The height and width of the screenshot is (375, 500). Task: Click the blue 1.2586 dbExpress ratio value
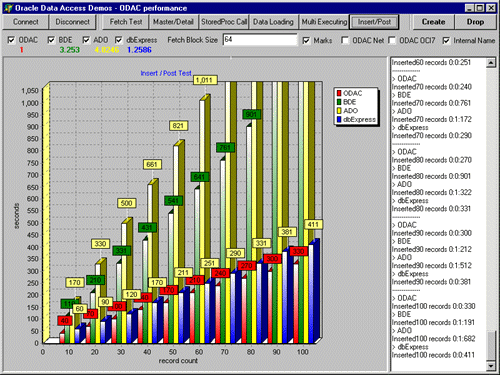(139, 50)
